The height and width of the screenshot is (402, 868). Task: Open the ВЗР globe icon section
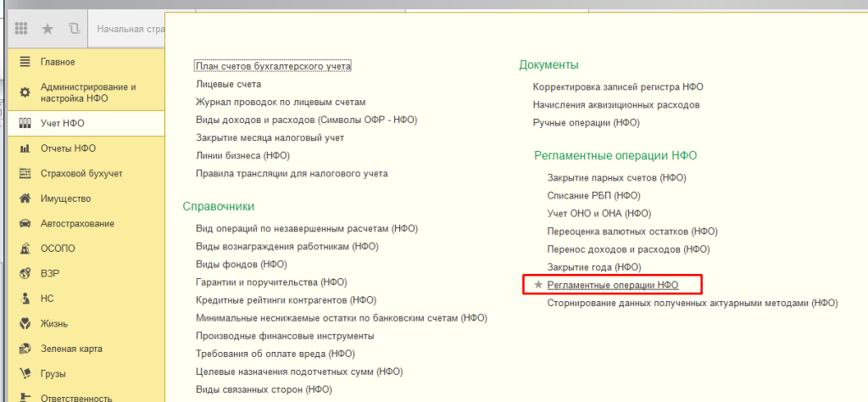(x=25, y=273)
